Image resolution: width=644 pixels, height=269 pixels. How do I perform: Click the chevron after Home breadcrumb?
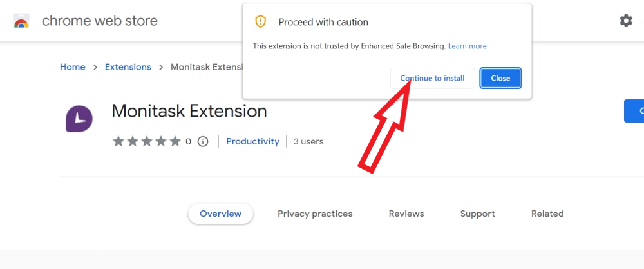tap(95, 67)
